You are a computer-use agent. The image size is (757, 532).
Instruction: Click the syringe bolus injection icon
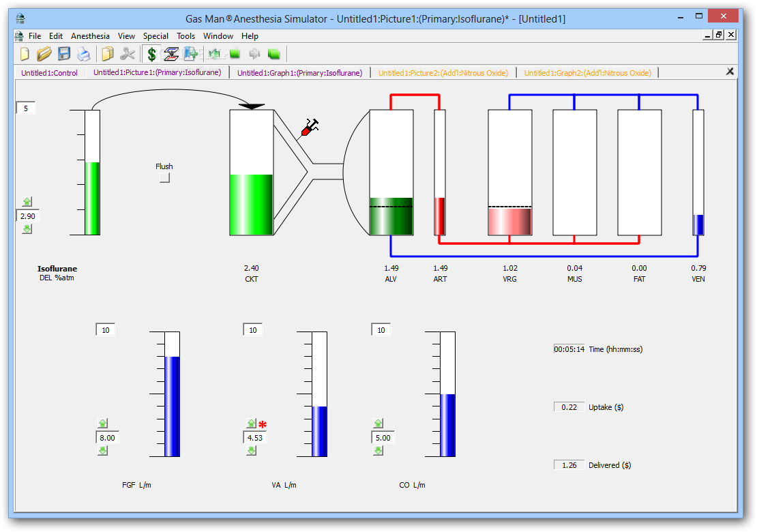tap(310, 128)
